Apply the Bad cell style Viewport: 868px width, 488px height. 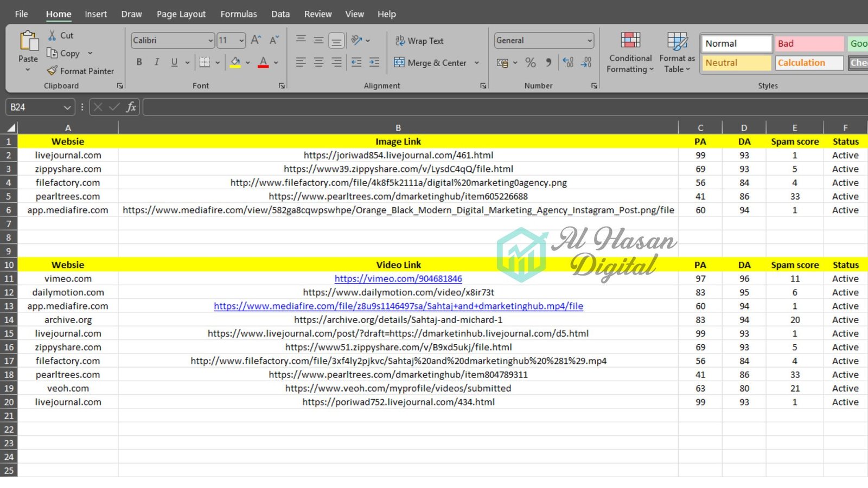pos(809,43)
